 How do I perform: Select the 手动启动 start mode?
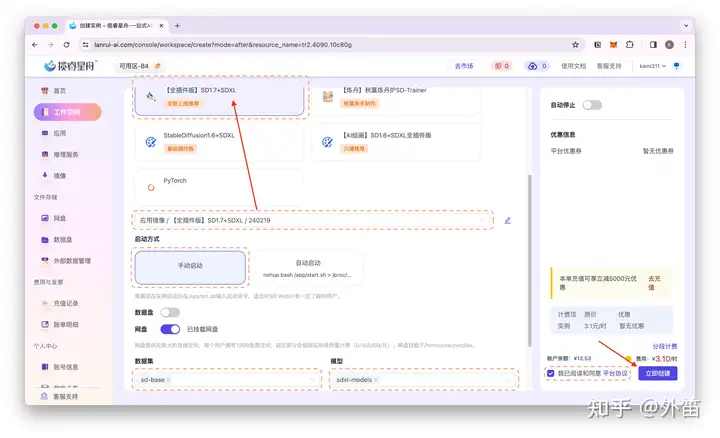pyautogui.click(x=190, y=267)
